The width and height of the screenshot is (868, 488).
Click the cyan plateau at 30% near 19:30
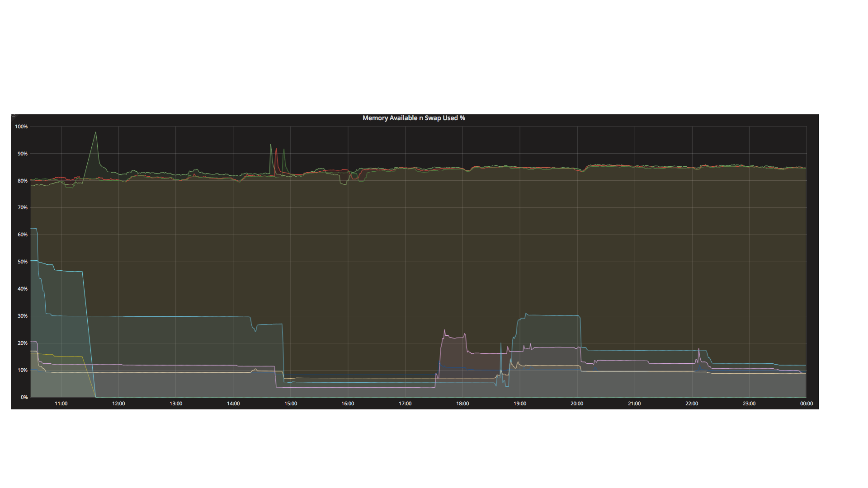tap(548, 315)
